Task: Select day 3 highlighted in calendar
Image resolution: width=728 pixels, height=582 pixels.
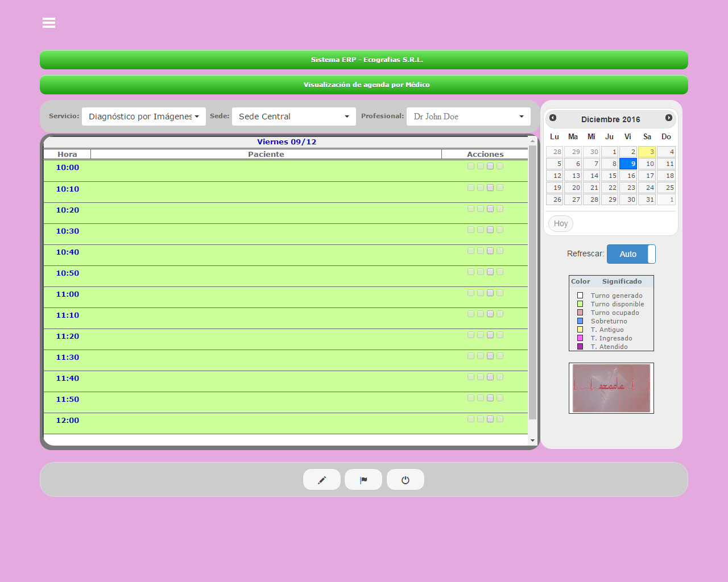Action: coord(647,152)
